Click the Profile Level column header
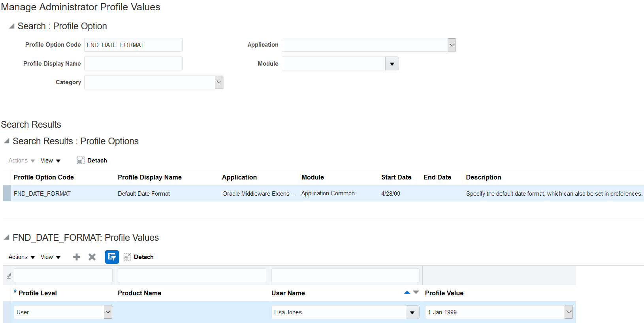The width and height of the screenshot is (644, 323). pyautogui.click(x=38, y=293)
